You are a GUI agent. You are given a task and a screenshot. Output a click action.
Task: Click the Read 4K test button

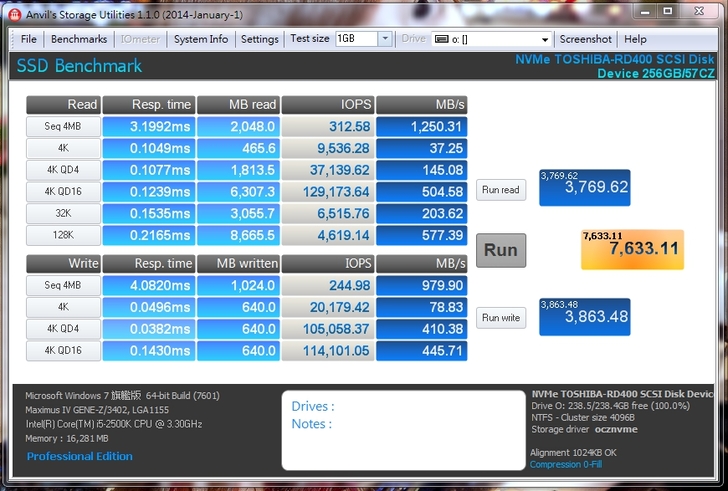click(x=63, y=148)
